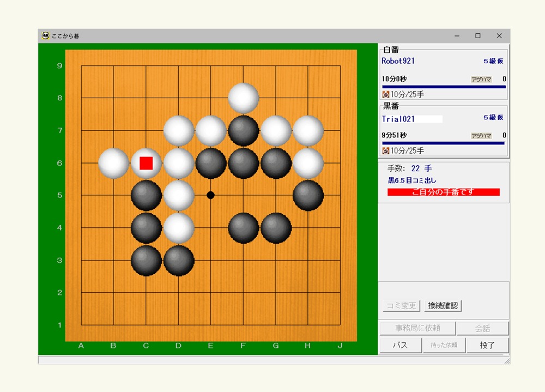Click the black stone at H5
The height and width of the screenshot is (392, 545).
tap(308, 196)
